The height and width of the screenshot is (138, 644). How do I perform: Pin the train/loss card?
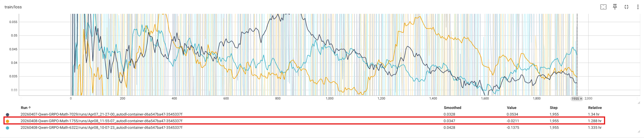click(x=615, y=7)
